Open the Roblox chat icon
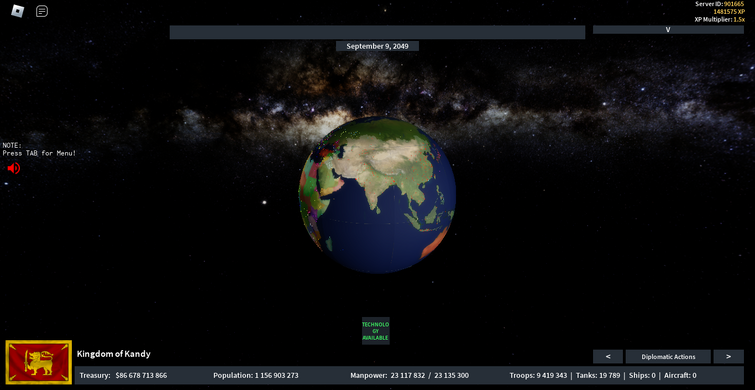 click(42, 11)
